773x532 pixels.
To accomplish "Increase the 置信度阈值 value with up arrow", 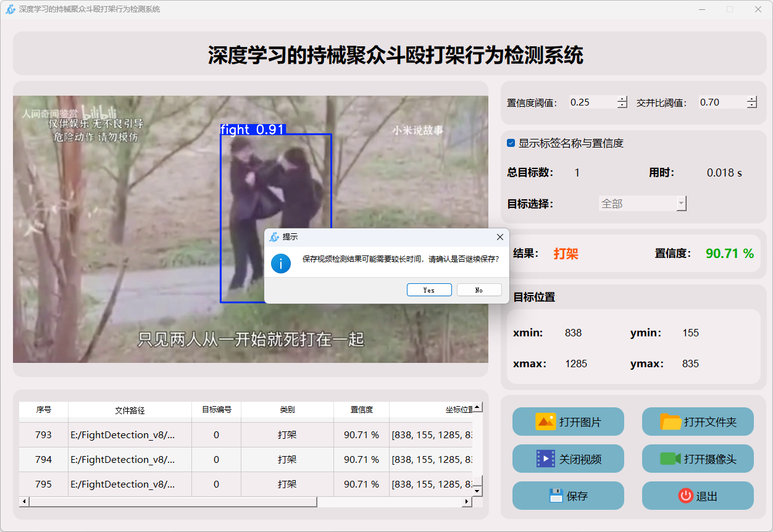I will point(622,99).
